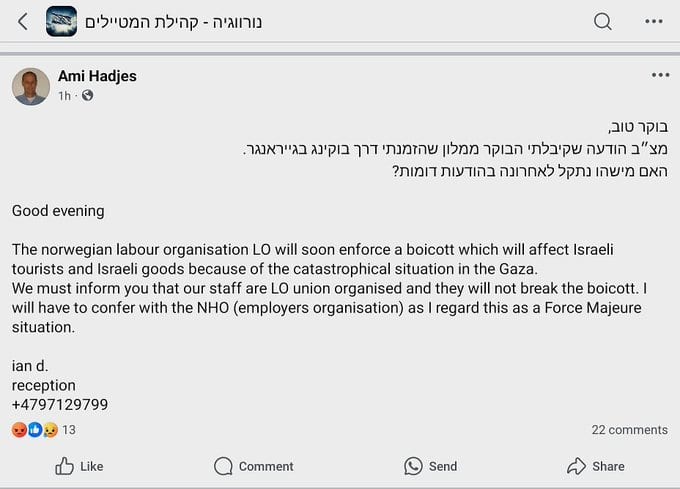Send the post via WhatsApp icon

point(431,466)
